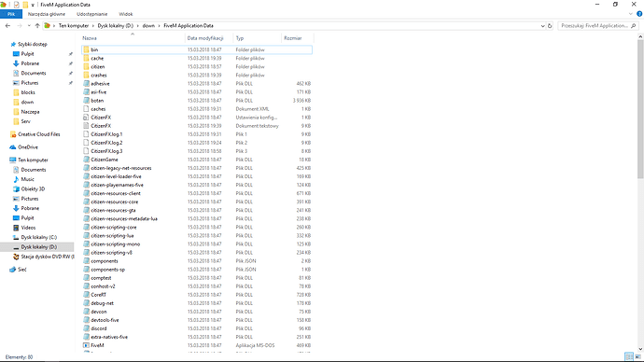Expand the ribbon with the chevron
Screen dimensions: 644x362
click(x=630, y=14)
